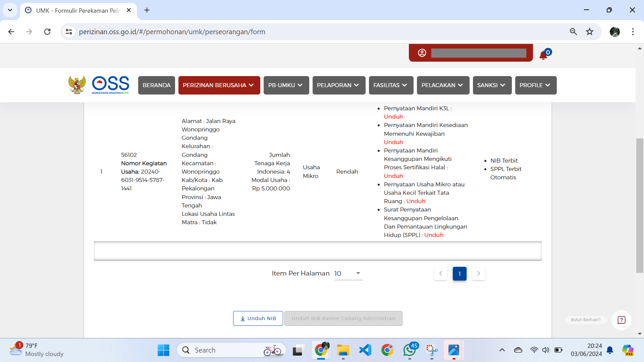Open WhatsApp from taskbar

coord(410,350)
